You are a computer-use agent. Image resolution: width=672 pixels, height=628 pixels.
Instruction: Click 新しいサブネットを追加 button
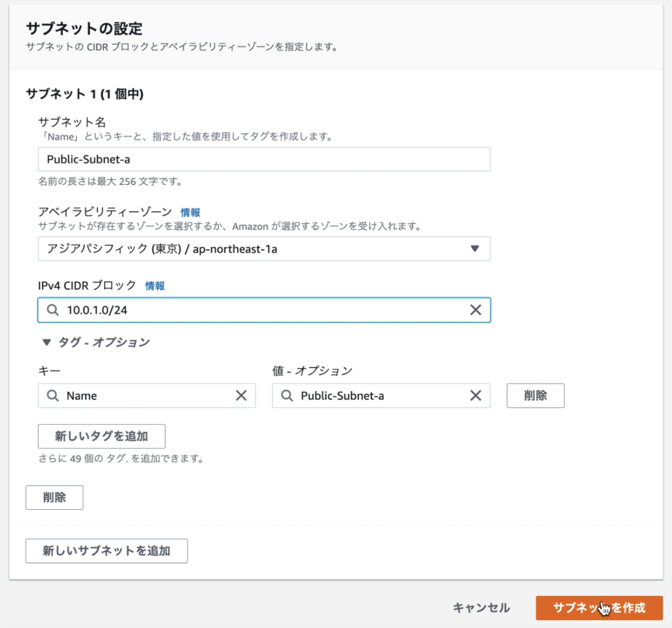107,551
